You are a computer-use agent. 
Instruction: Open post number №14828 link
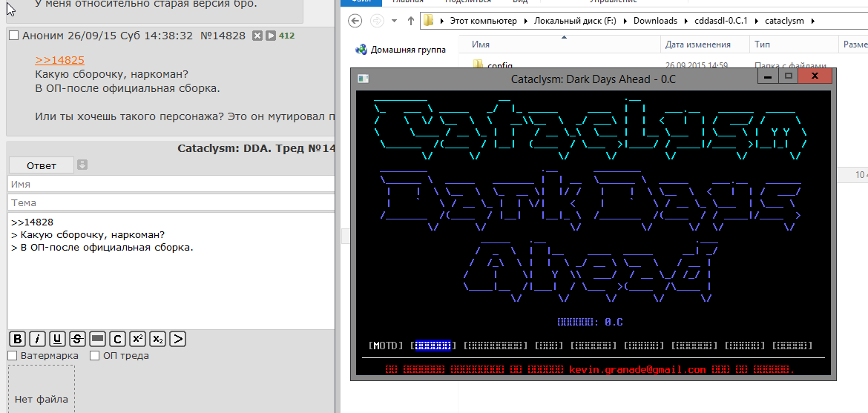pos(223,36)
